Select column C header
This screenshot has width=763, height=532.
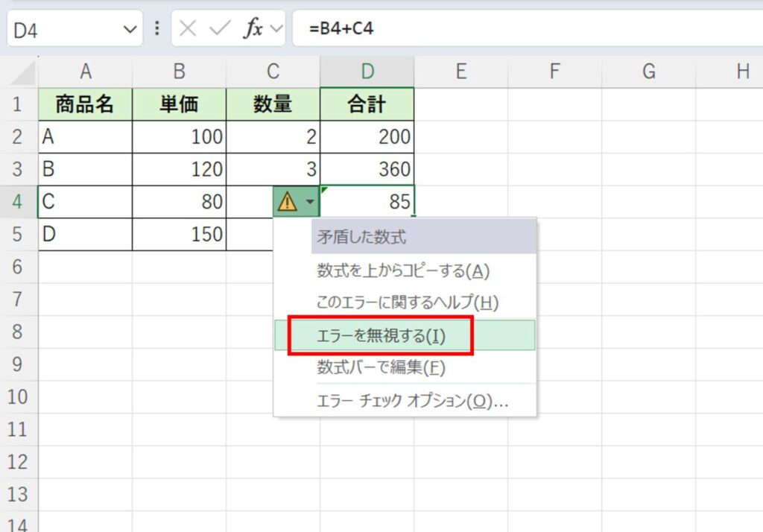tap(273, 72)
